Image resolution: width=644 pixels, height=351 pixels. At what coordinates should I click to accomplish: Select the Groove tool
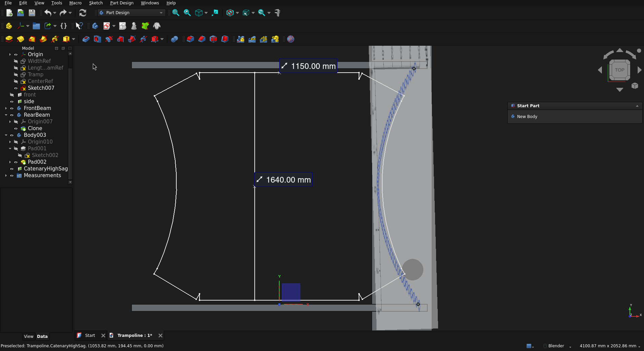109,39
